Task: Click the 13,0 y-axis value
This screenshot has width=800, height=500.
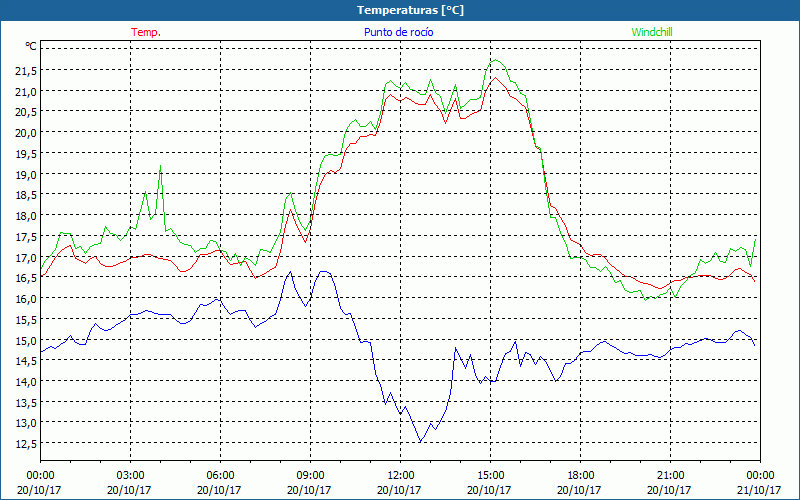Action: point(26,423)
